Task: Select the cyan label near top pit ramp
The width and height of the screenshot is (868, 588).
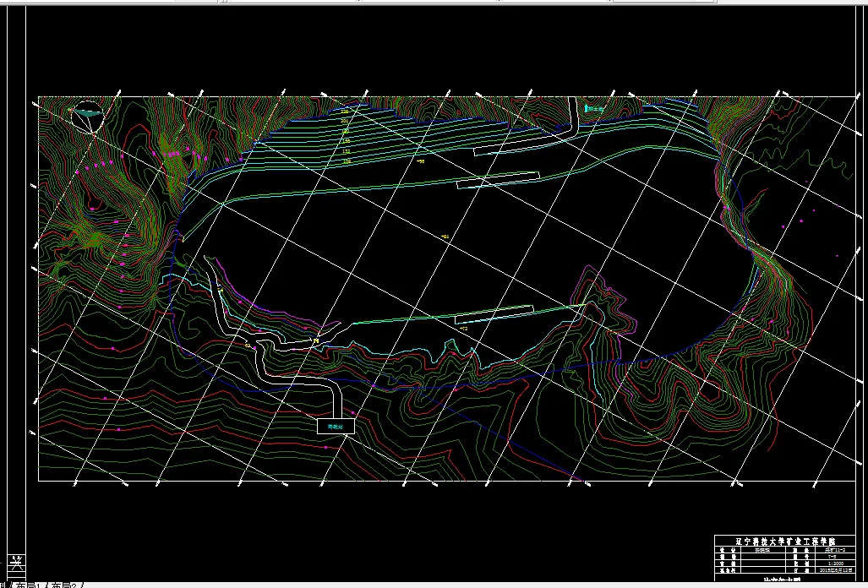Action: tap(594, 109)
